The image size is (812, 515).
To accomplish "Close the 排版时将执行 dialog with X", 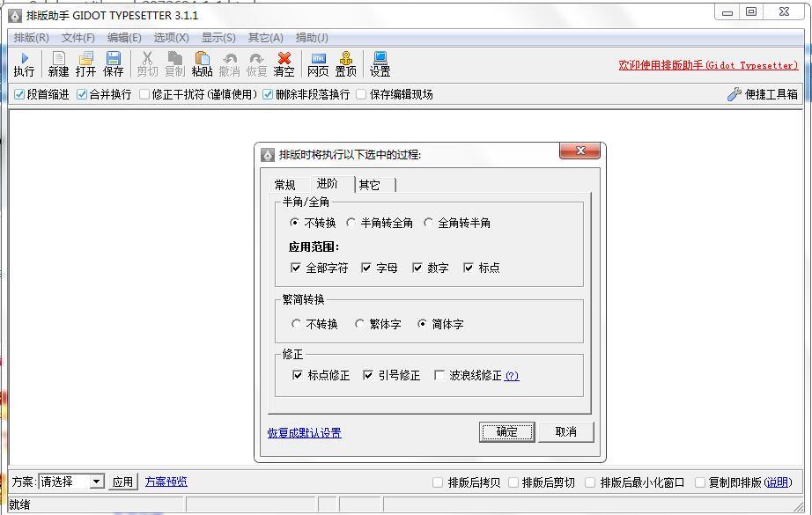I will (x=579, y=151).
